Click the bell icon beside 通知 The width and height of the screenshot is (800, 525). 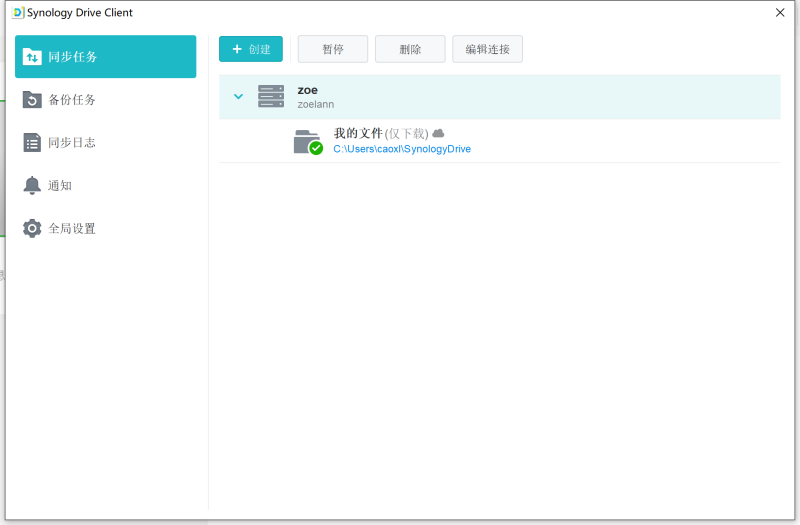[x=32, y=185]
